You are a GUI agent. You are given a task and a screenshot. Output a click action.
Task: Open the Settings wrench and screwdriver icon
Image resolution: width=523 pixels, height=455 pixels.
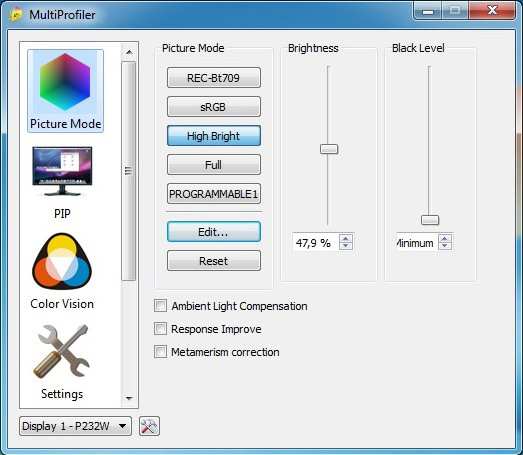62,351
